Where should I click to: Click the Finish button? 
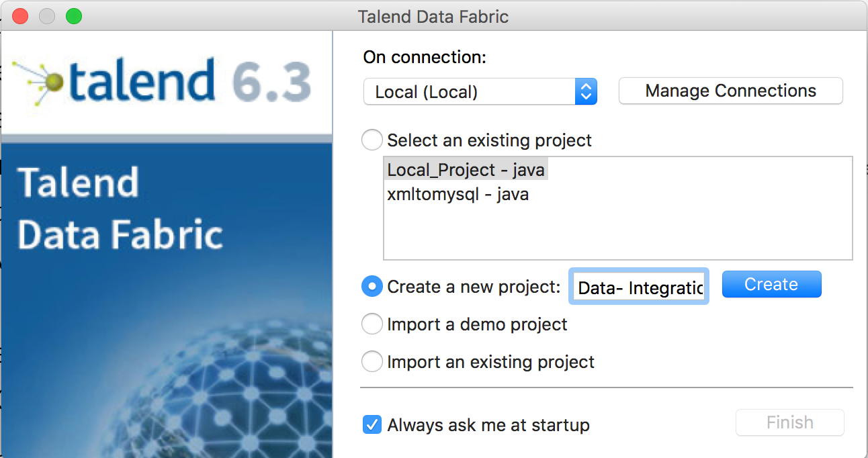(x=789, y=422)
